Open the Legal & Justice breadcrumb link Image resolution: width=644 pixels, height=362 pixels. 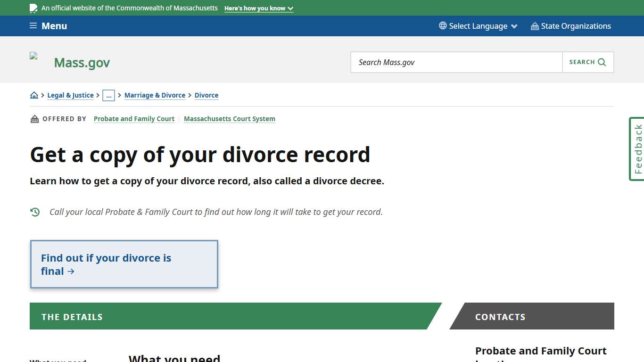(70, 95)
